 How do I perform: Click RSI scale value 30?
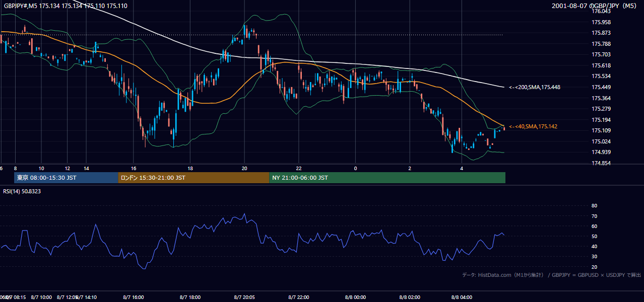(x=594, y=256)
